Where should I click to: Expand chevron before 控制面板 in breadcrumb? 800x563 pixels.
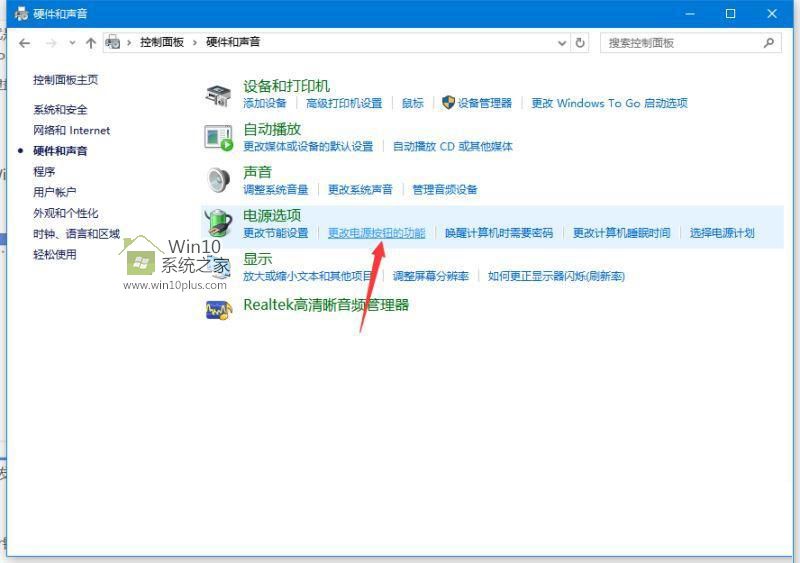(x=129, y=43)
